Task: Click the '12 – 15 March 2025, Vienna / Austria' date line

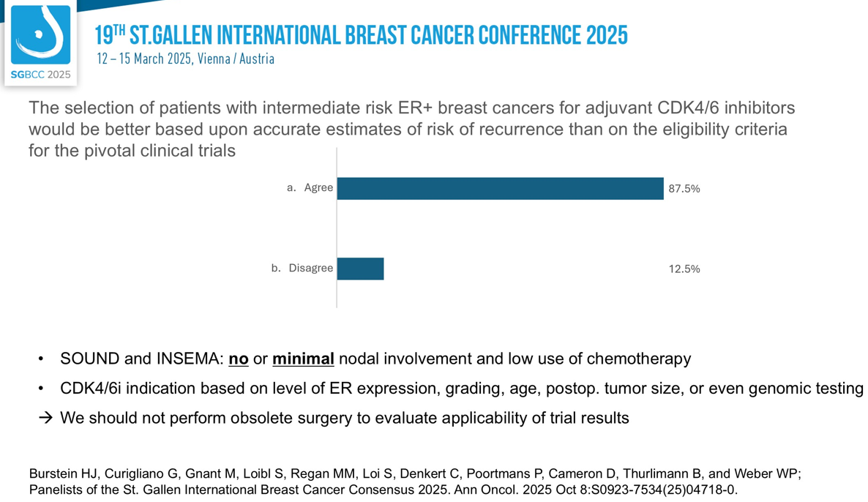Action: (186, 59)
